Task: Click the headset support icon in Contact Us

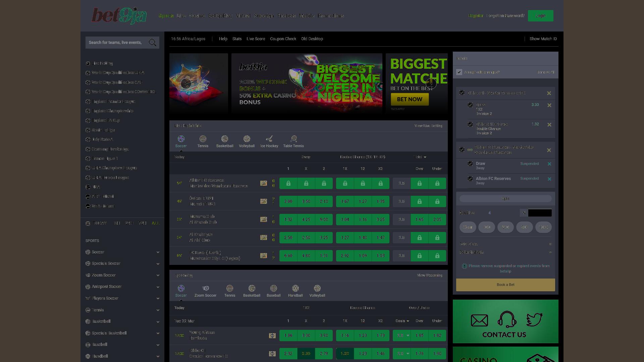Action: [507, 319]
